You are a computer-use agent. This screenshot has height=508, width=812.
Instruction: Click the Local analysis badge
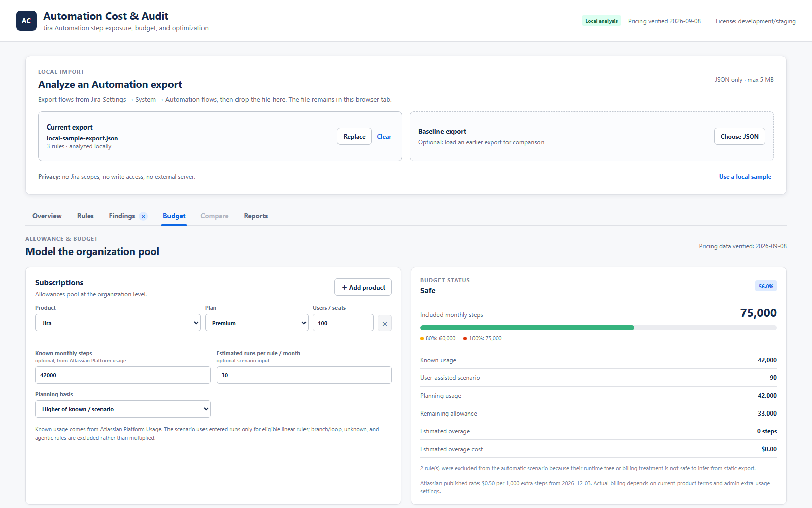tap(601, 21)
